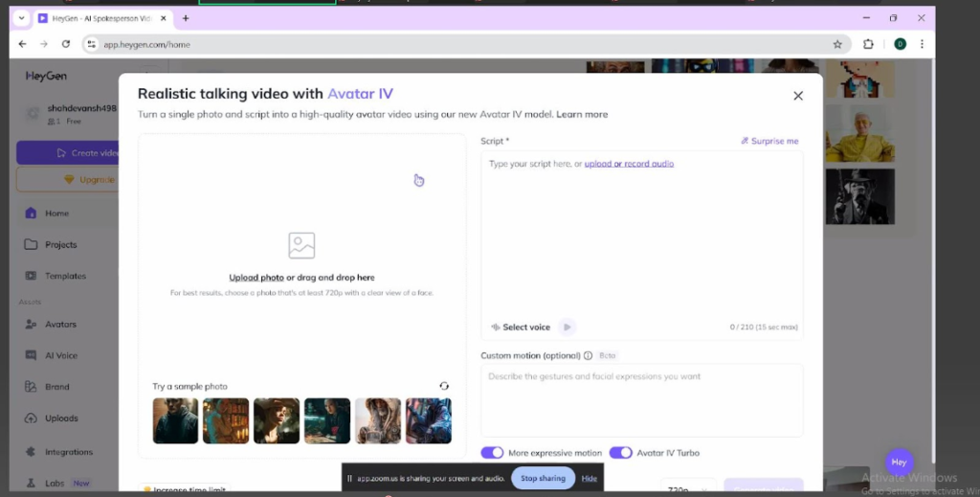Click the Surprise me wand icon
Viewport: 980px width, 497px height.
tap(745, 141)
